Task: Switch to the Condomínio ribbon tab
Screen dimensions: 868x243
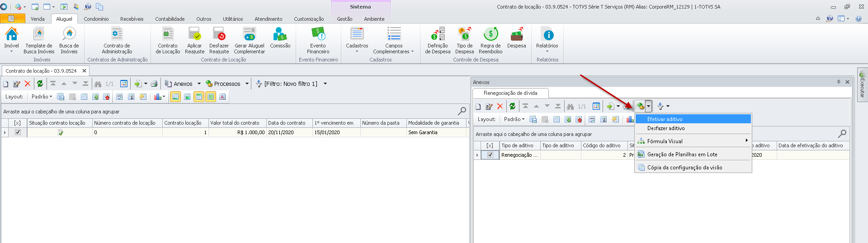Action: (96, 19)
